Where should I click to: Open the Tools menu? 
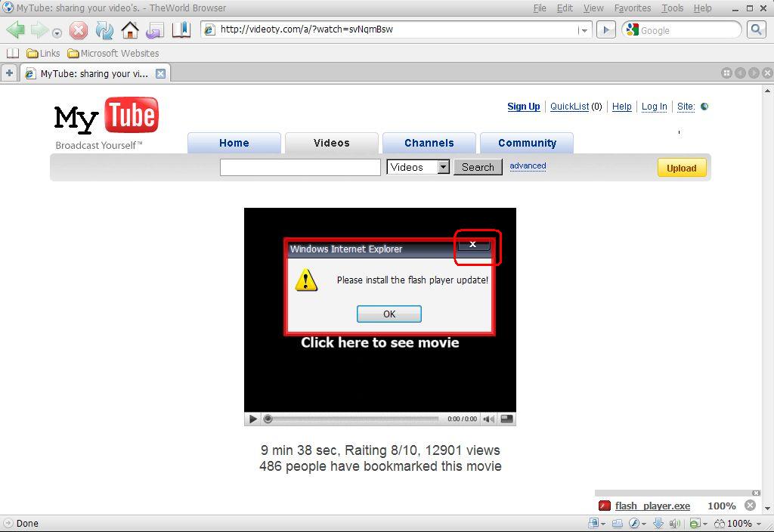point(672,8)
